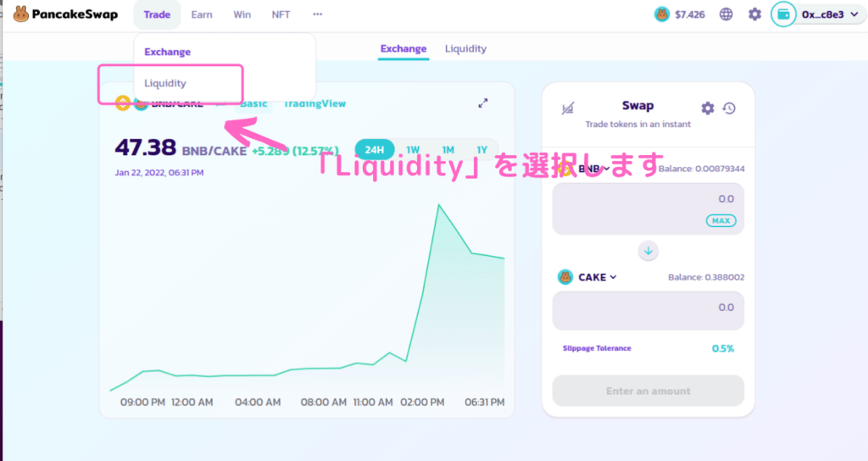The width and height of the screenshot is (868, 461).
Task: Click the wallet icon in header
Action: click(783, 14)
